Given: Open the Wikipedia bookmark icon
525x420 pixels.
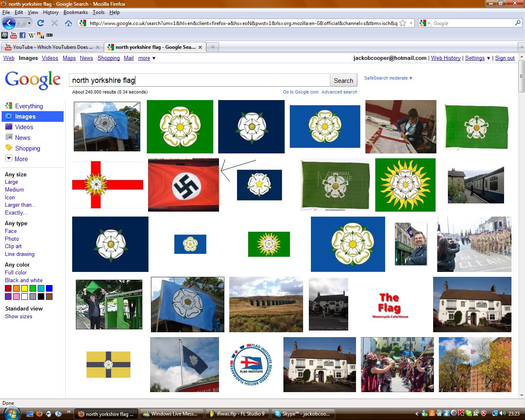Looking at the screenshot, I should coord(32,35).
